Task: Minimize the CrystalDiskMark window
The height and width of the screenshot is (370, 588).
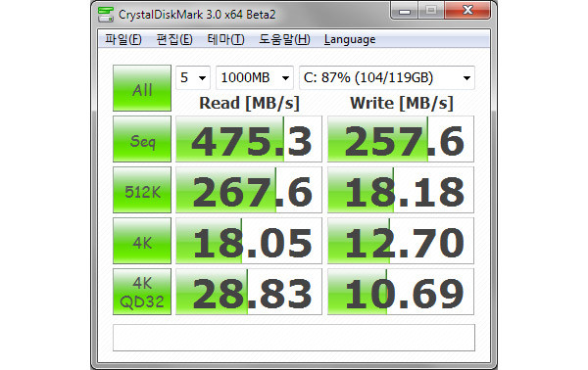Action: (404, 10)
